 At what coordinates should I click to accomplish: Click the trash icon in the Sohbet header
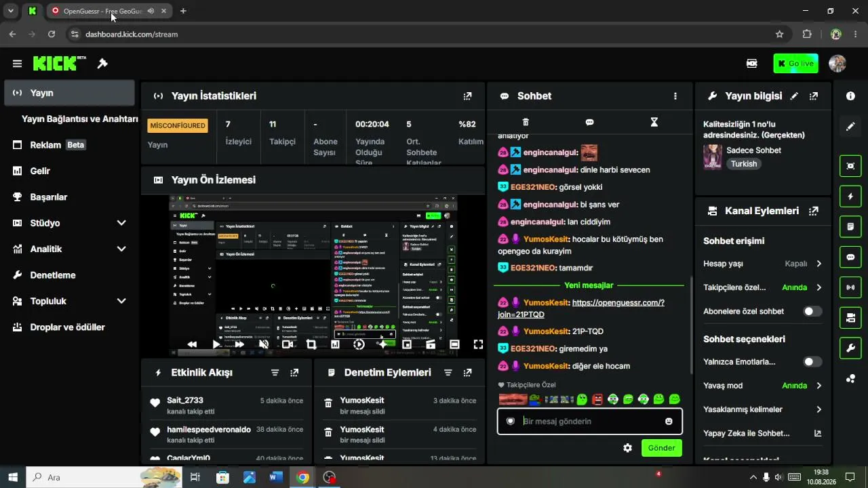[x=526, y=122]
